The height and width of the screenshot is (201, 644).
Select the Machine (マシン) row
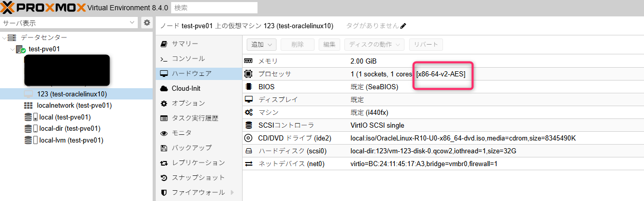443,112
